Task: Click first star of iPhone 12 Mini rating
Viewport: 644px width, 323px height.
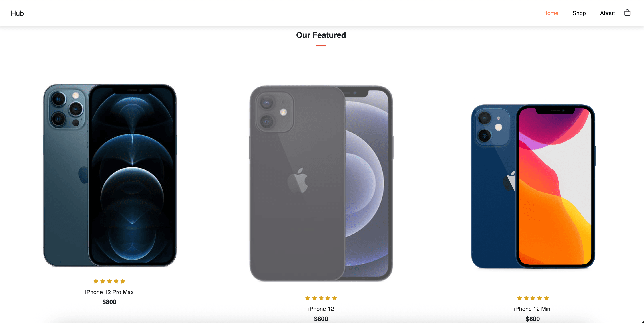Action: (x=519, y=298)
